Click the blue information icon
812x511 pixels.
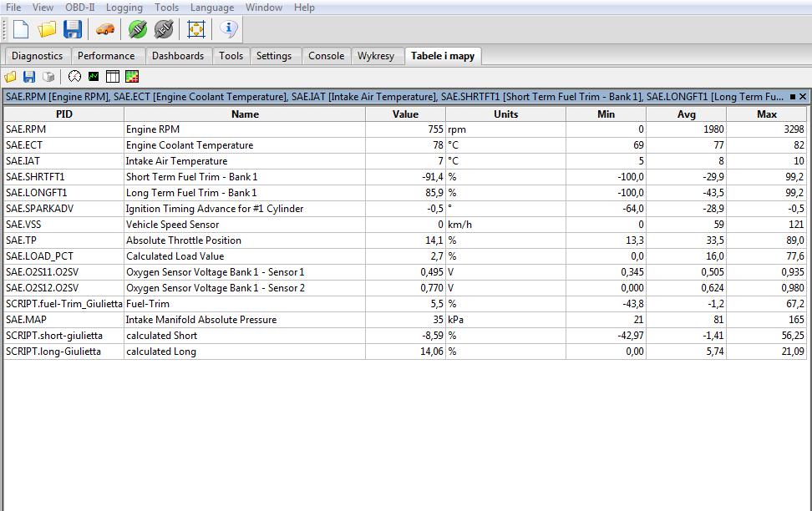click(228, 28)
